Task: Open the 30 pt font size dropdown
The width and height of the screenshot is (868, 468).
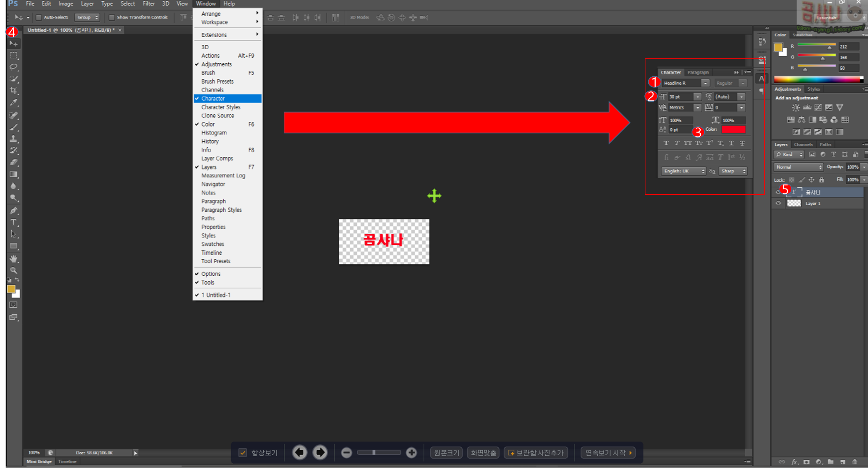Action: tap(697, 97)
